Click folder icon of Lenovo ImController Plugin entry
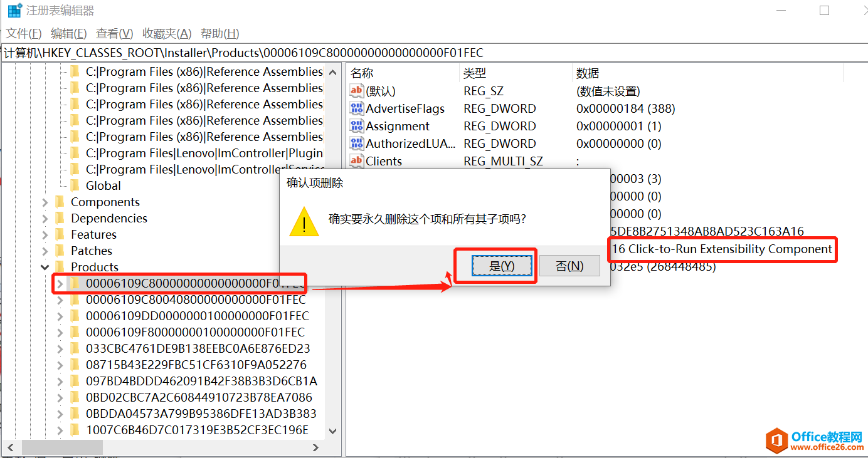 click(75, 153)
